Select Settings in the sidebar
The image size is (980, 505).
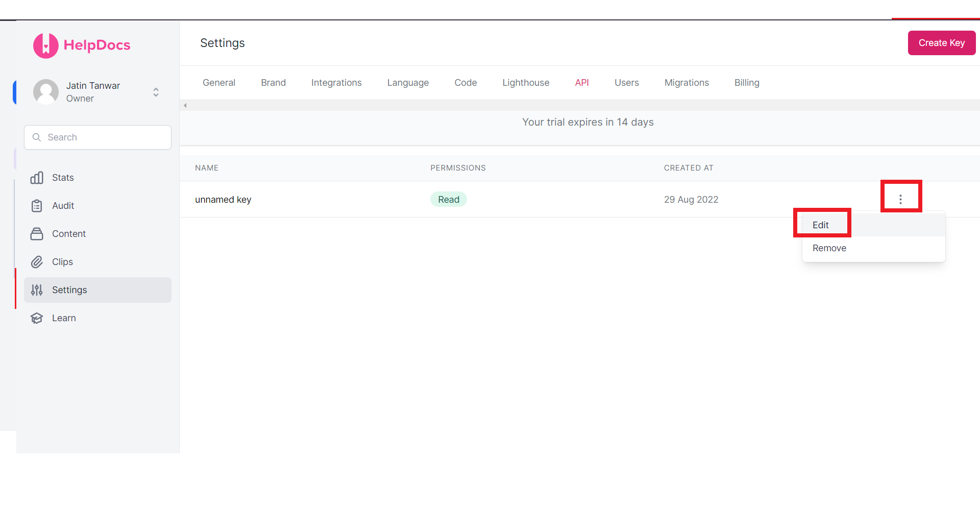97,290
